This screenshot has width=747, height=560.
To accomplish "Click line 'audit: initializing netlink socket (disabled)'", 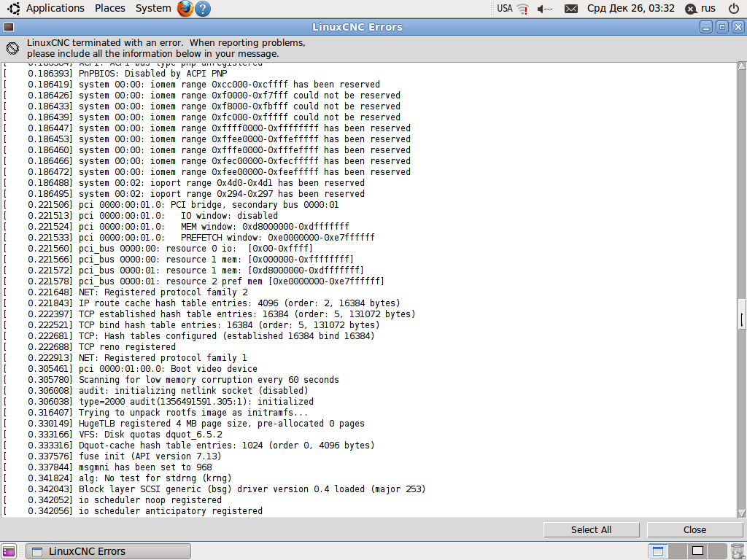I will (193, 391).
